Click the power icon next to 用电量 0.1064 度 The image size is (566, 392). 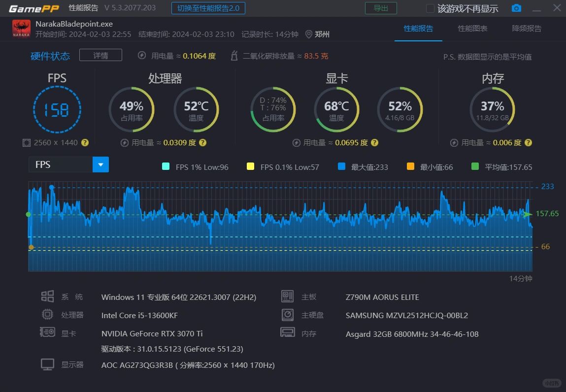142,56
